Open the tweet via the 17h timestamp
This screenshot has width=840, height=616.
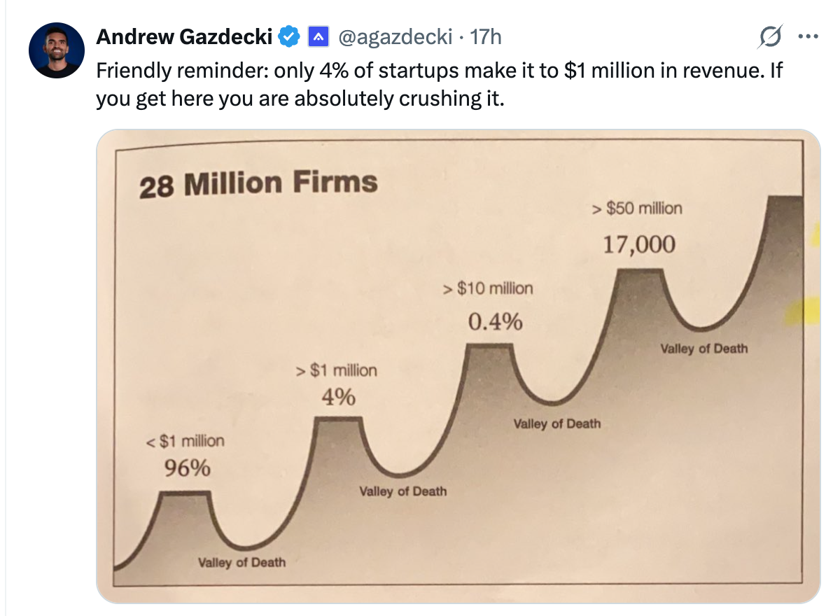[486, 36]
